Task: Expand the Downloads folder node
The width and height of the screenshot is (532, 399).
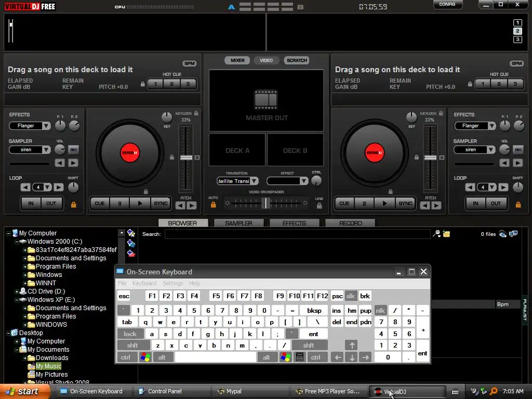Action: pyautogui.click(x=25, y=358)
